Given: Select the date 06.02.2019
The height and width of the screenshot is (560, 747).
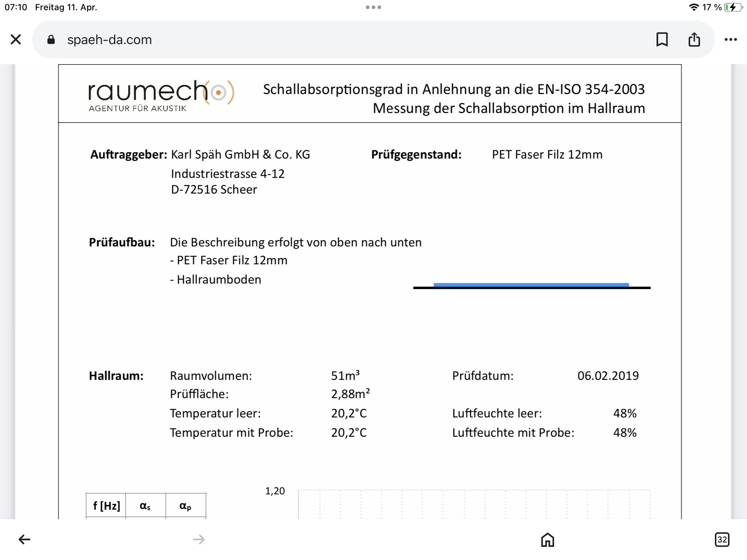Looking at the screenshot, I should pos(608,376).
